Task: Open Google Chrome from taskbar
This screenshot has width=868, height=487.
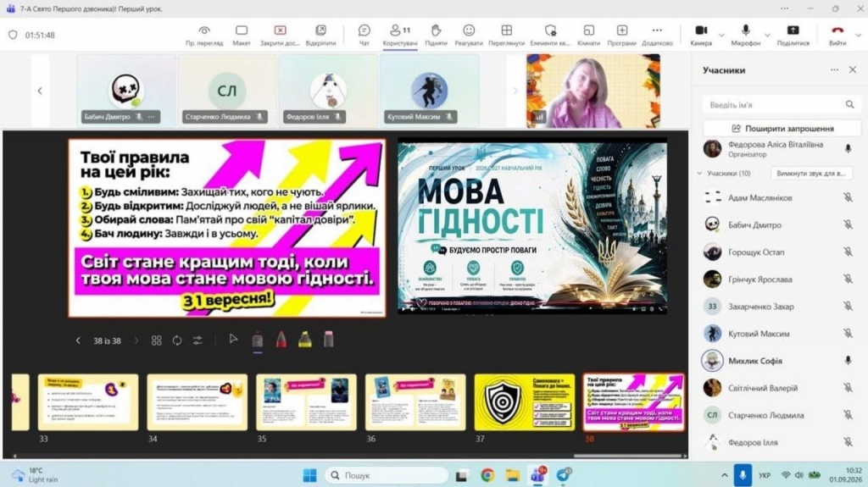Action: coord(487,475)
